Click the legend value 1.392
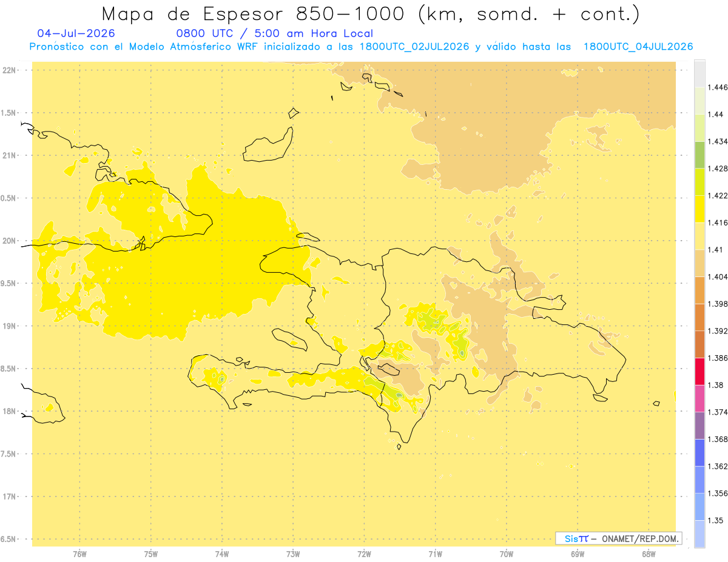728x562 pixels. coord(718,331)
